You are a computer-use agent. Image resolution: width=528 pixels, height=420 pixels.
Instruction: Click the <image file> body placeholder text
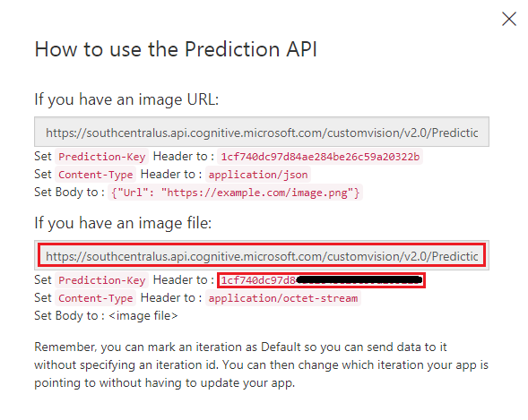pyautogui.click(x=143, y=316)
